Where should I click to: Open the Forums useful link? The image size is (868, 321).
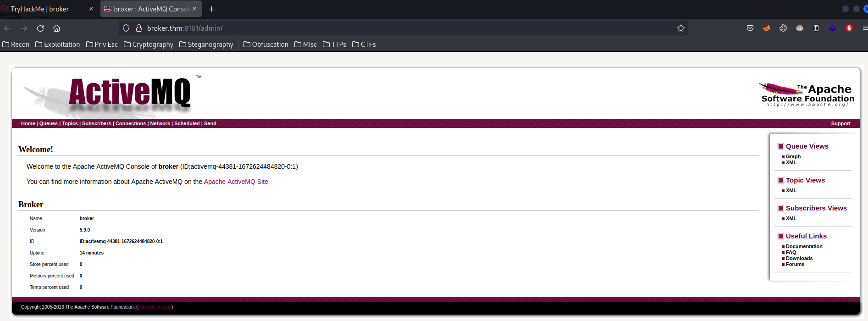pos(795,264)
